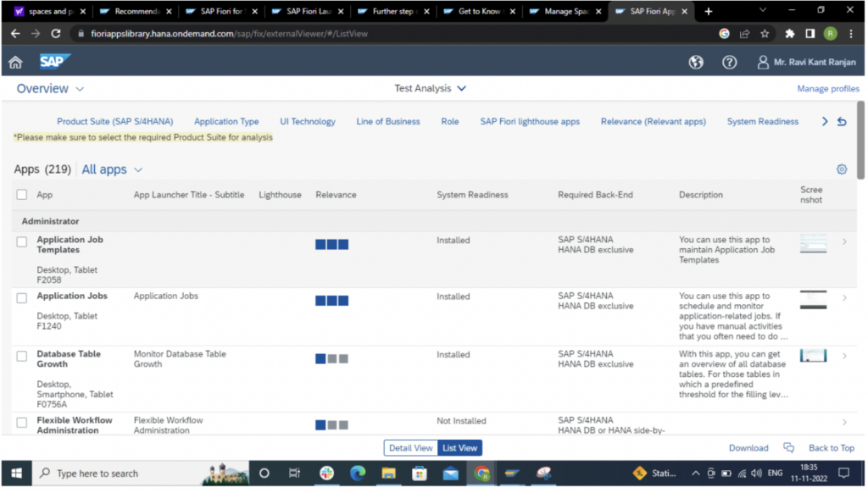This screenshot has height=493, width=868.
Task: Open the Application Jobs screenshot thumbnail
Action: (x=813, y=300)
